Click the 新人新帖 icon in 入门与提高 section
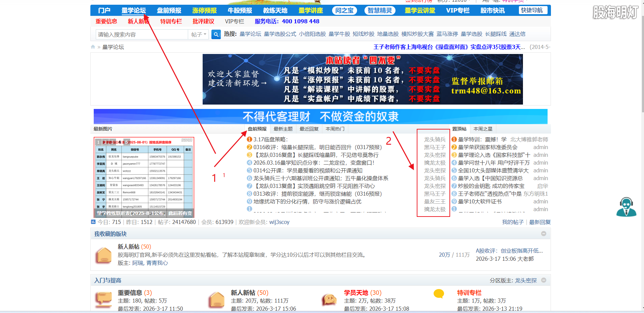The height and width of the screenshot is (313, 644). tap(216, 300)
